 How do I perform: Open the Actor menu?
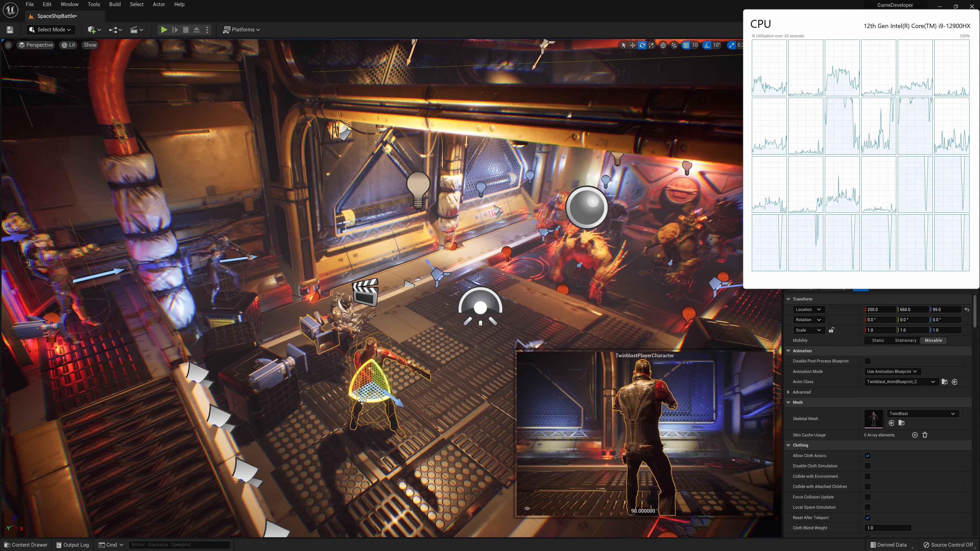[x=159, y=5]
